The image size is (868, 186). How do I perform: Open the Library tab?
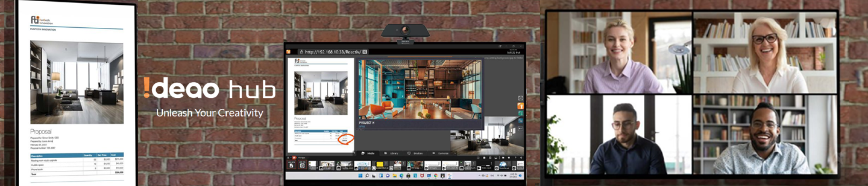pyautogui.click(x=391, y=153)
